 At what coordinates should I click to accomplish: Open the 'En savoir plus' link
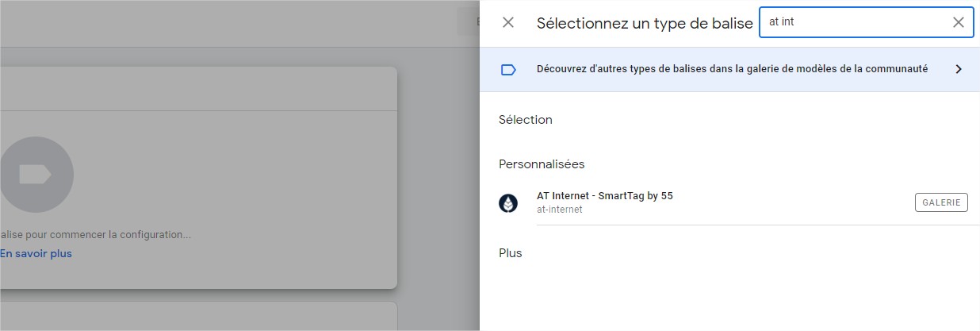tap(36, 254)
